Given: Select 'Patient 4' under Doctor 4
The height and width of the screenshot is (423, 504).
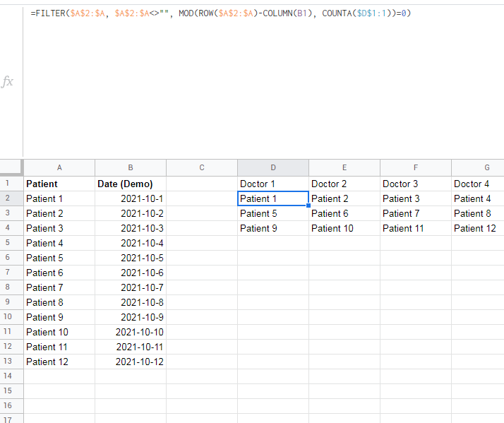Looking at the screenshot, I should click(x=478, y=198).
